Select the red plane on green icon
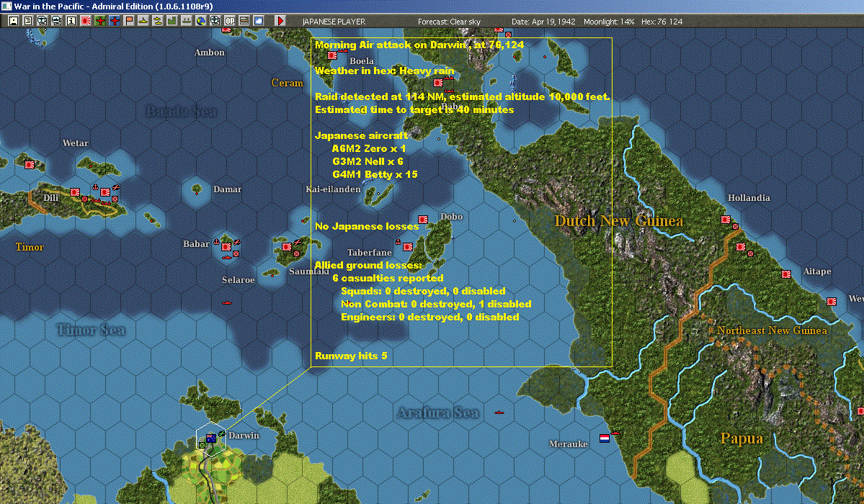864x504 pixels. 100,21
